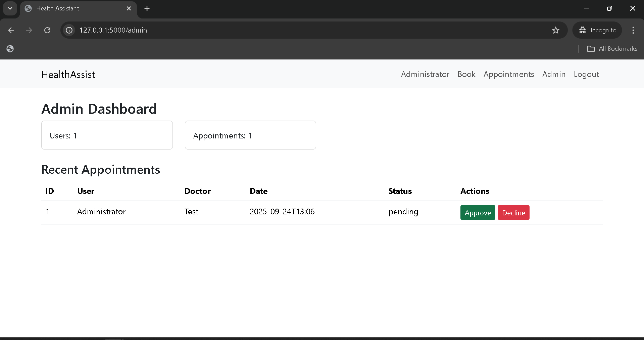Click the Incognito profile button
The image size is (644, 340).
pos(597,30)
